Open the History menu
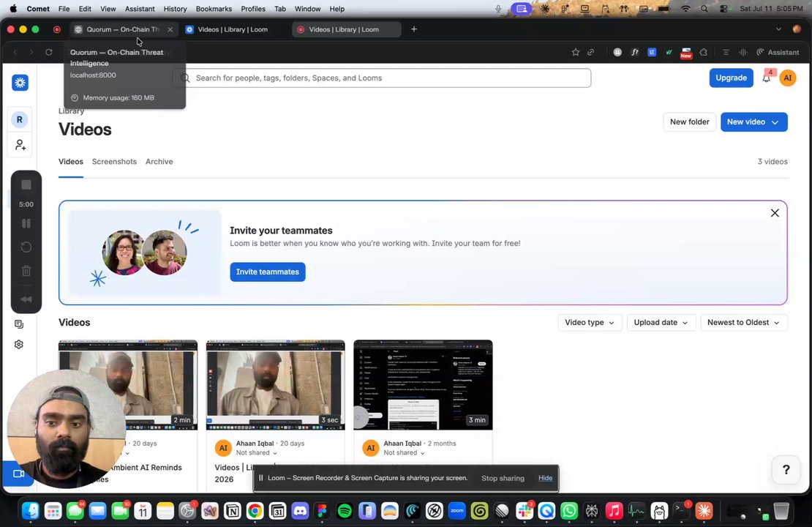The width and height of the screenshot is (812, 527). click(x=175, y=9)
